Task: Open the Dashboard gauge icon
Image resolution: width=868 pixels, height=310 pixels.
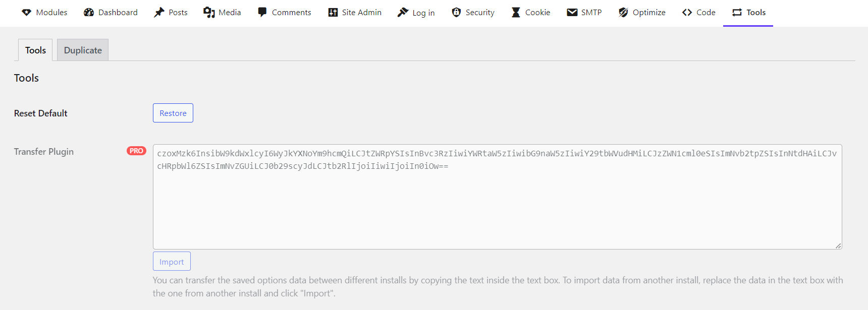Action: (x=89, y=12)
